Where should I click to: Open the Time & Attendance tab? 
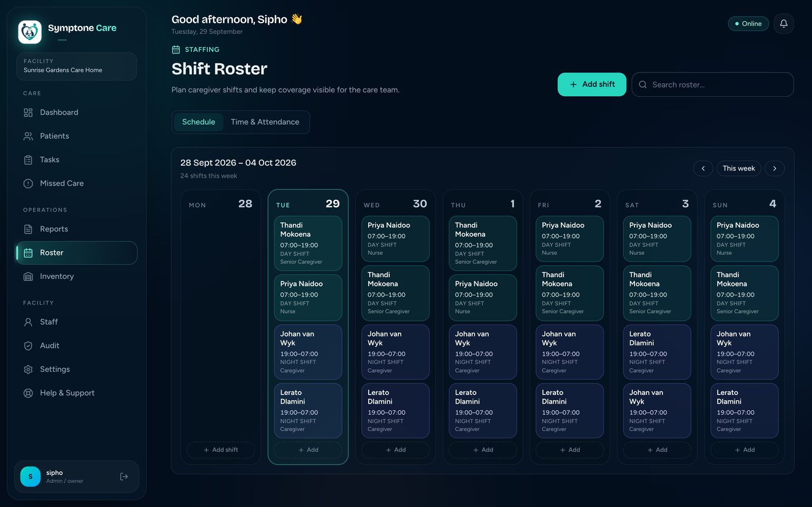(x=265, y=122)
